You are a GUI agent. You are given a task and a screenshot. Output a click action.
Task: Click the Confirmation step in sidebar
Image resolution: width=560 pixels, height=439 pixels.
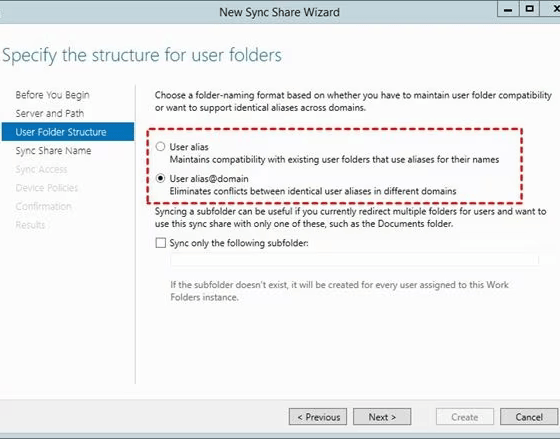click(44, 206)
